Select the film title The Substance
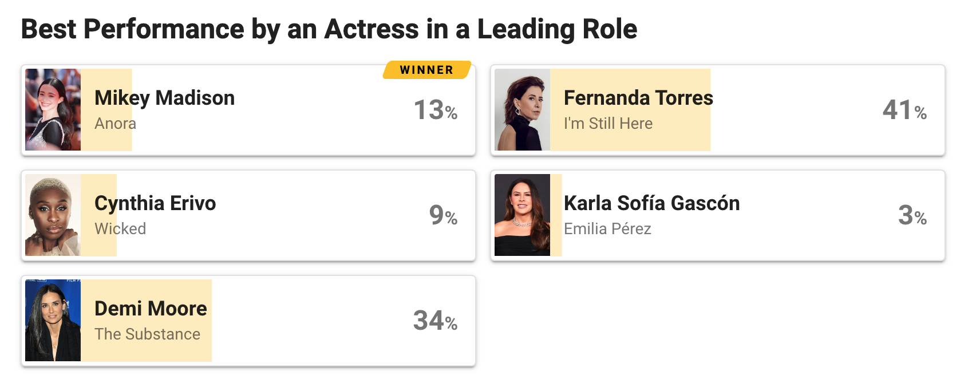Screen dimensions: 980x379 [x=147, y=334]
